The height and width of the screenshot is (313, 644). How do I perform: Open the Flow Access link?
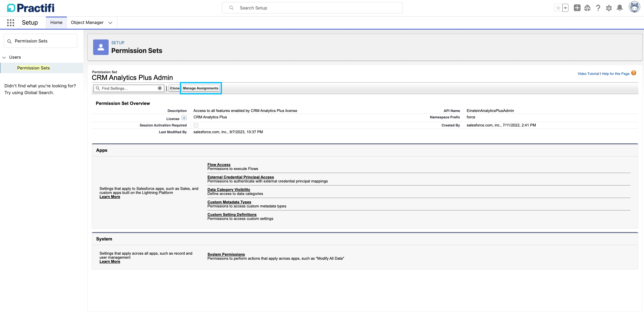[219, 165]
